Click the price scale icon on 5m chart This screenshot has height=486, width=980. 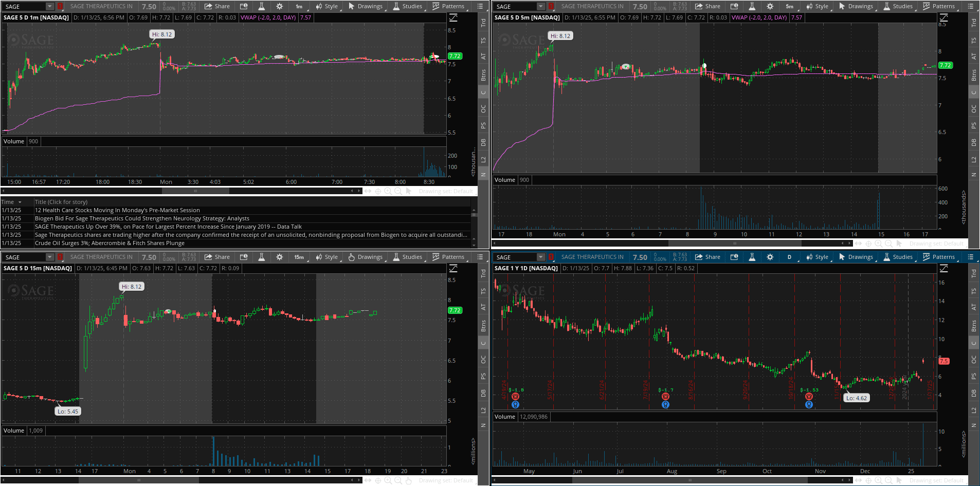click(943, 18)
